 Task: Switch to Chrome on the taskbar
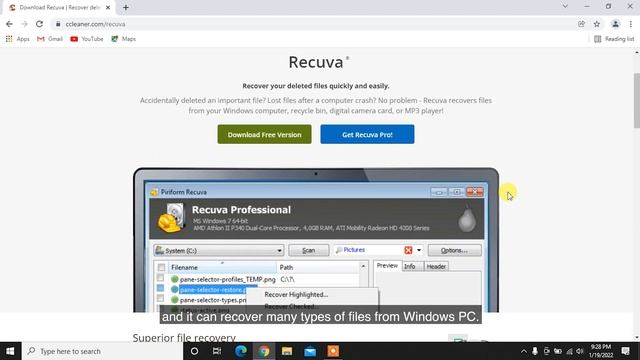[x=264, y=351]
